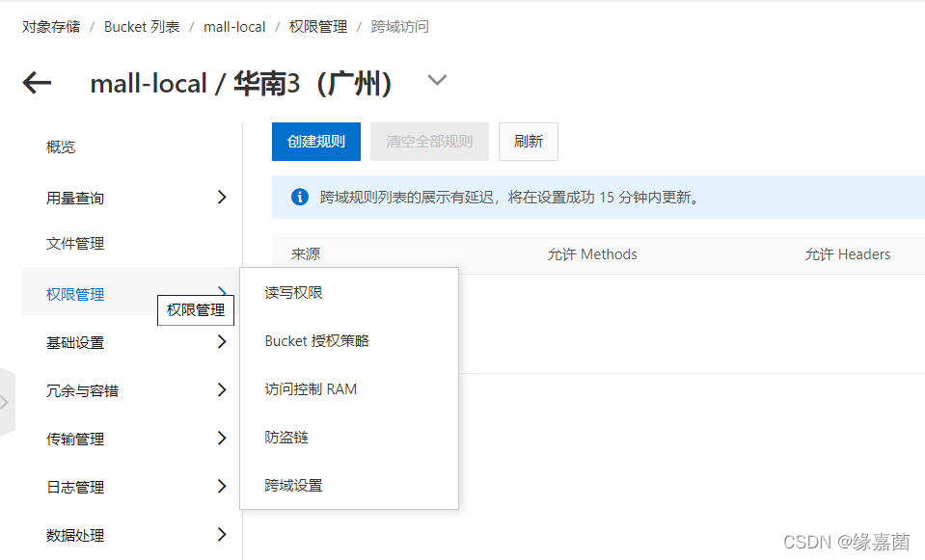Click 用量查询 label in the sidebar
Viewport: 925px width, 560px height.
tap(75, 198)
